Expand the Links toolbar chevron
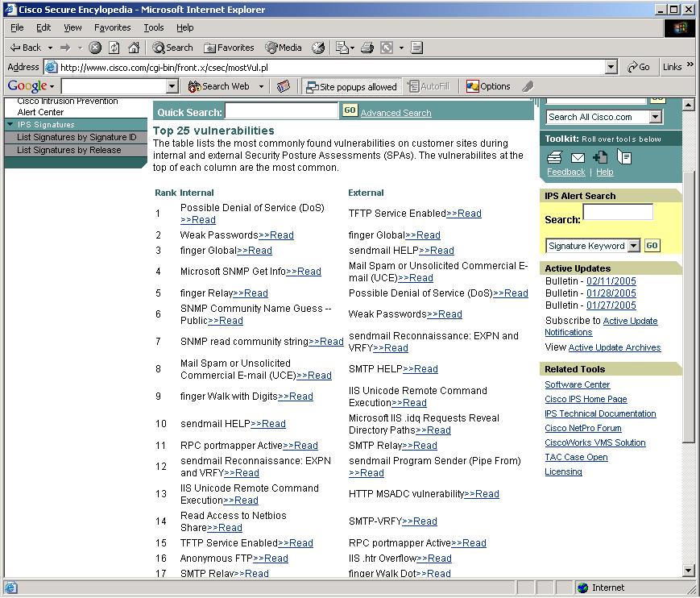 point(690,64)
